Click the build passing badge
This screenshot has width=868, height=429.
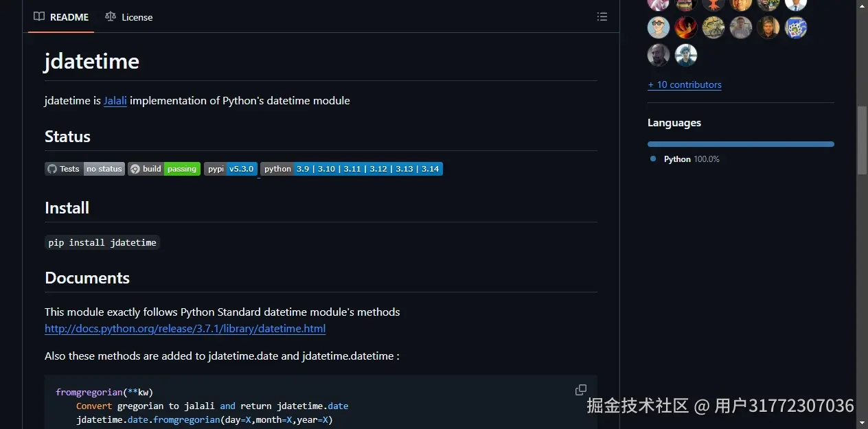[164, 169]
